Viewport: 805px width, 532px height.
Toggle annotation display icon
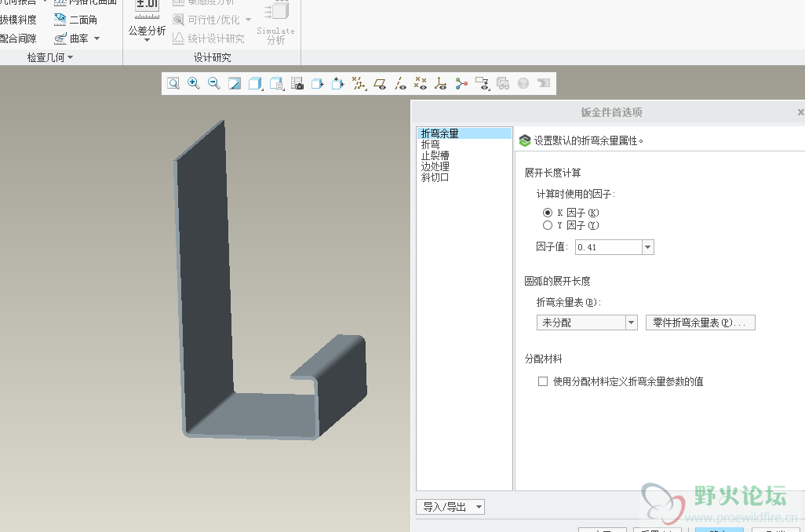(x=482, y=83)
